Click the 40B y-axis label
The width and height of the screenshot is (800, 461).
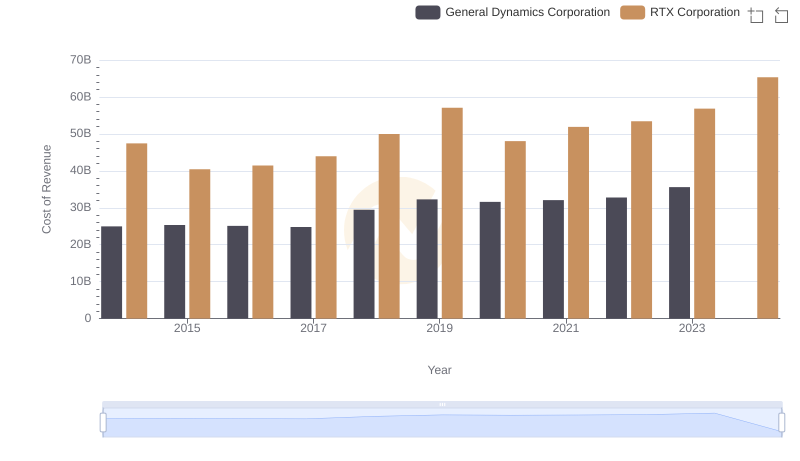tap(81, 170)
